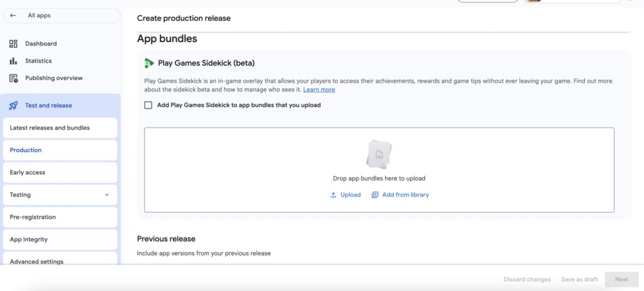The width and height of the screenshot is (644, 291).
Task: Click Discard changes
Action: [527, 280]
